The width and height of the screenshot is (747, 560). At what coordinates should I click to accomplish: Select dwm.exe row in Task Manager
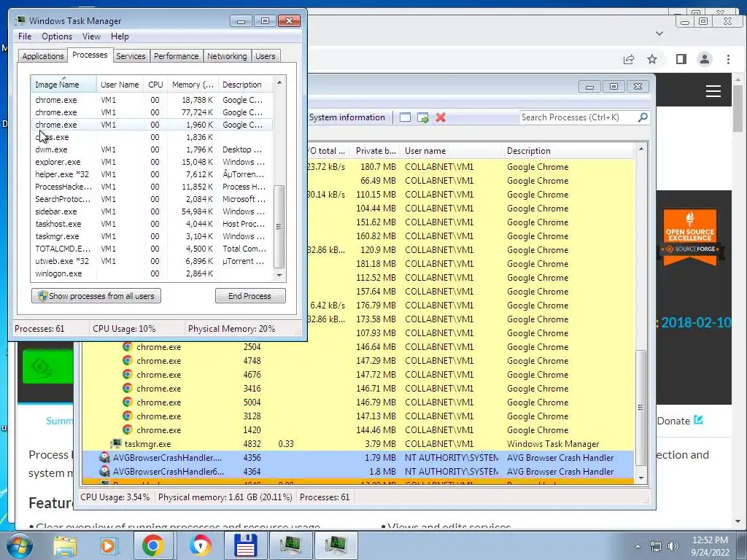(x=152, y=149)
